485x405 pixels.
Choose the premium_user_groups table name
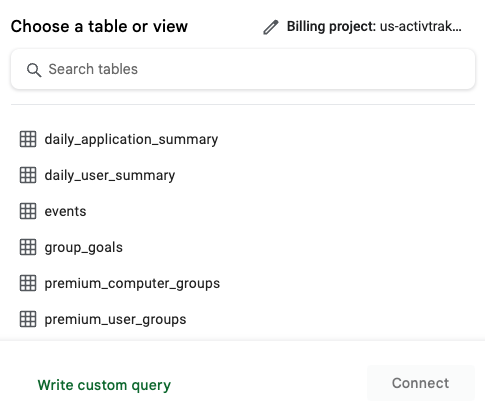click(x=115, y=320)
